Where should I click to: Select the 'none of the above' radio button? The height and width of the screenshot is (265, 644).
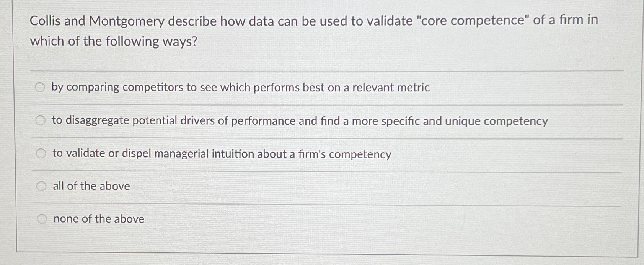pyautogui.click(x=42, y=219)
